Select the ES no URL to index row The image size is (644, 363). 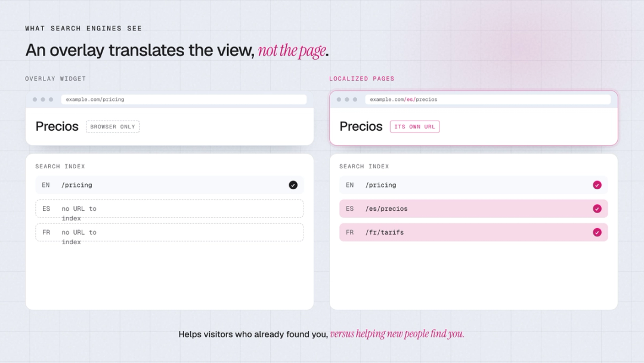(x=169, y=209)
